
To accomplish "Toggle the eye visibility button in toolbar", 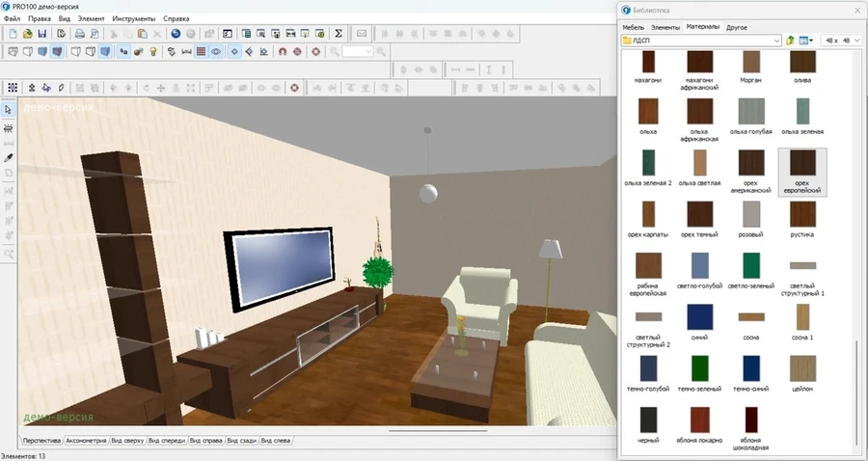I will coord(216,52).
